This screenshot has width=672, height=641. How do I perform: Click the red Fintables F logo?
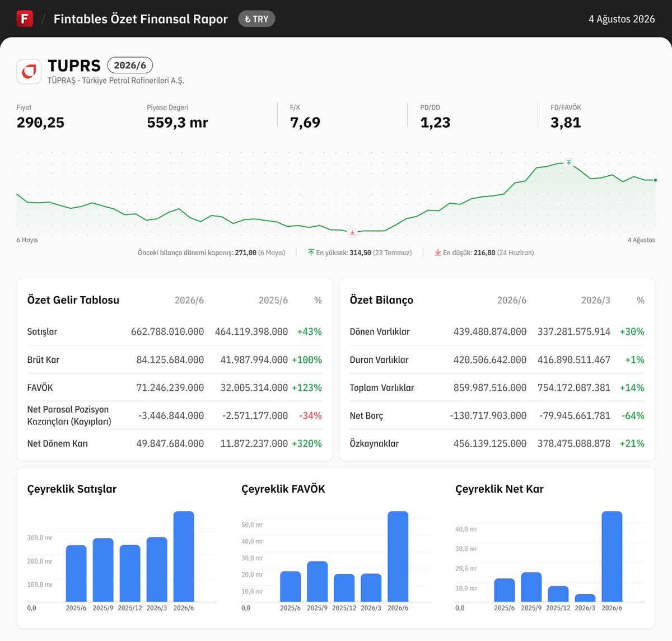click(x=25, y=18)
